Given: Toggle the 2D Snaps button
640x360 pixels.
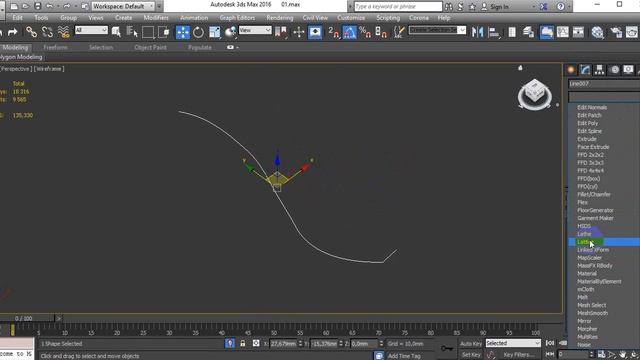Looking at the screenshot, I should point(333,32).
